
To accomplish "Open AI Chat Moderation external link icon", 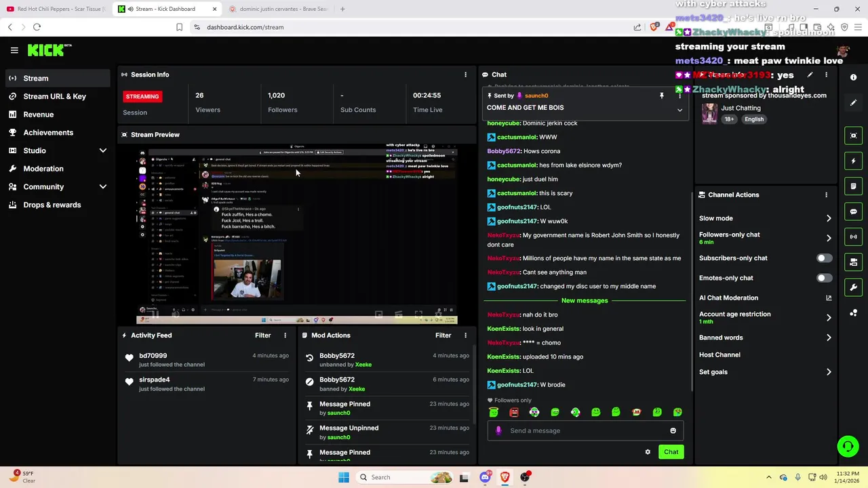I will click(829, 298).
